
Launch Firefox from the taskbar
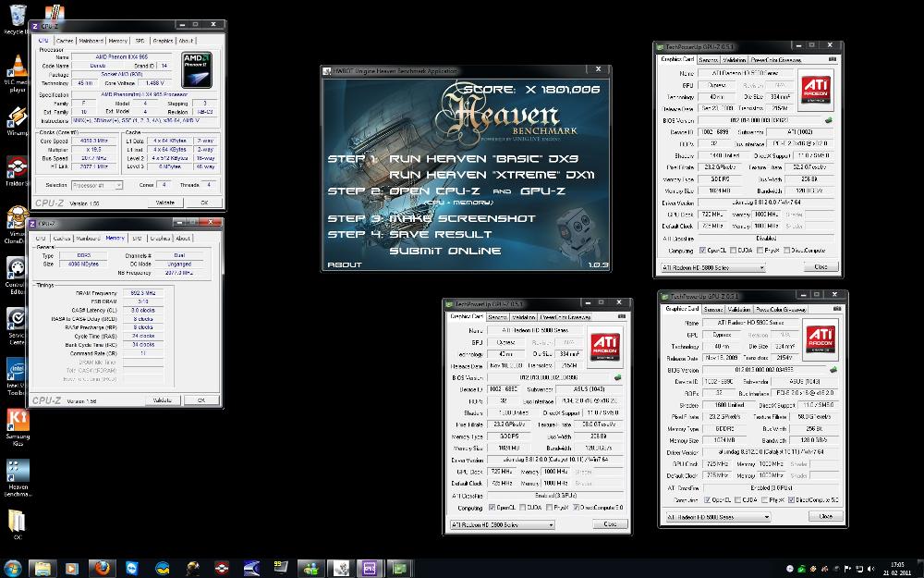click(x=103, y=569)
